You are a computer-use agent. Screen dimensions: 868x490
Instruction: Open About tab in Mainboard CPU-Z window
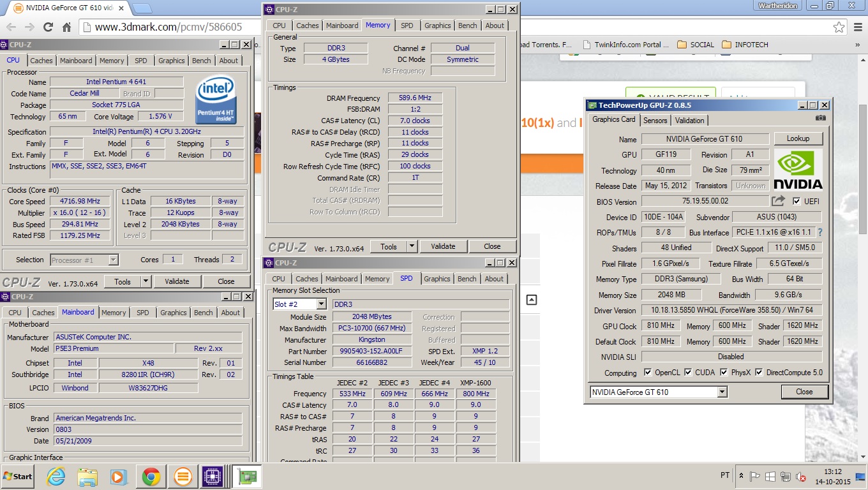[230, 313]
